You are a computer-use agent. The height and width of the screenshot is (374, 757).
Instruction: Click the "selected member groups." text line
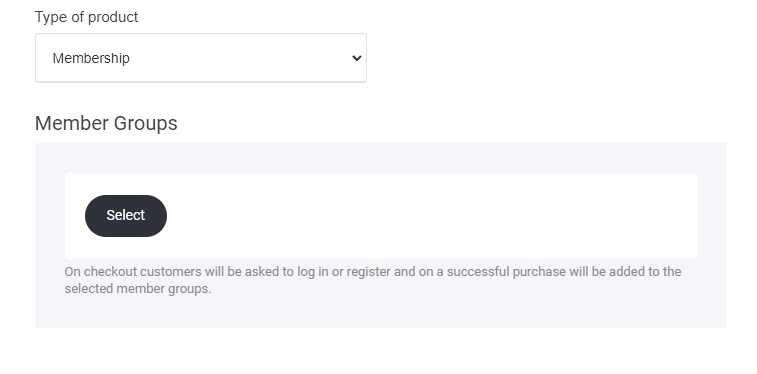(138, 289)
